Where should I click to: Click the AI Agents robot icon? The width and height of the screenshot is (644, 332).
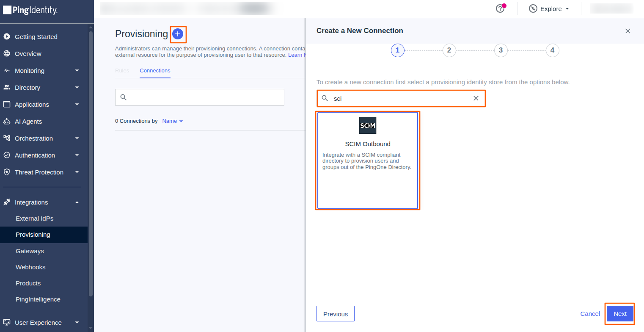7,122
